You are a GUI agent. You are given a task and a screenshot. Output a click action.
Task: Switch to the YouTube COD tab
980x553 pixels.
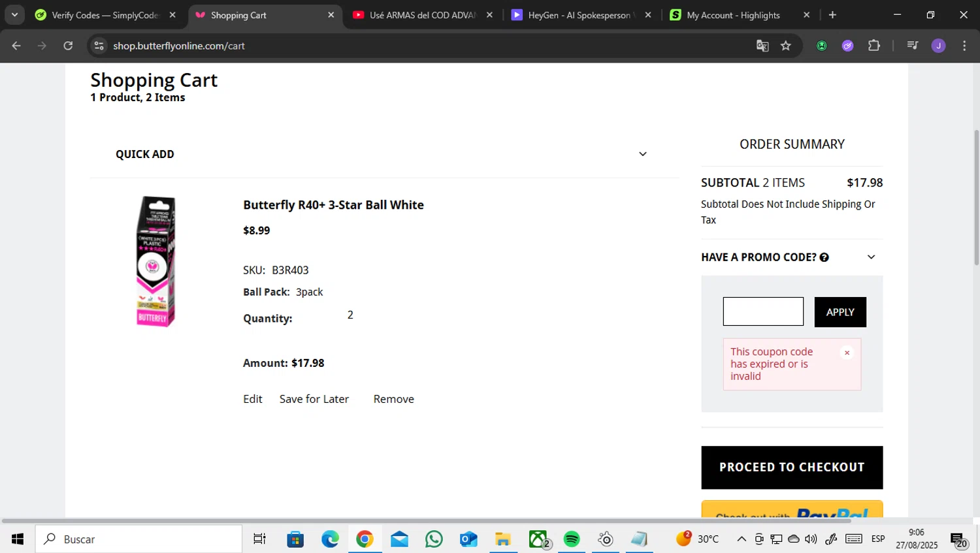[x=423, y=15]
